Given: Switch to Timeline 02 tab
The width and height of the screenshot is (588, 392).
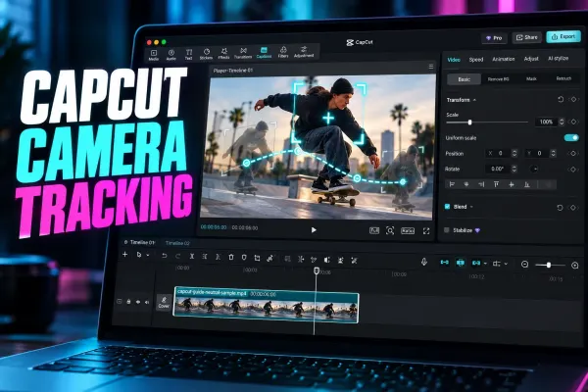Looking at the screenshot, I should [x=177, y=243].
